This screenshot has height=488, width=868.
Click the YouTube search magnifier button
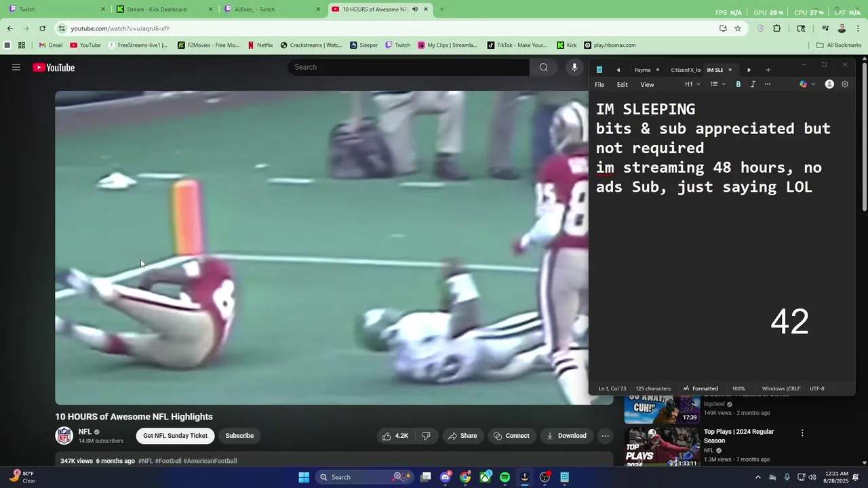coord(543,67)
